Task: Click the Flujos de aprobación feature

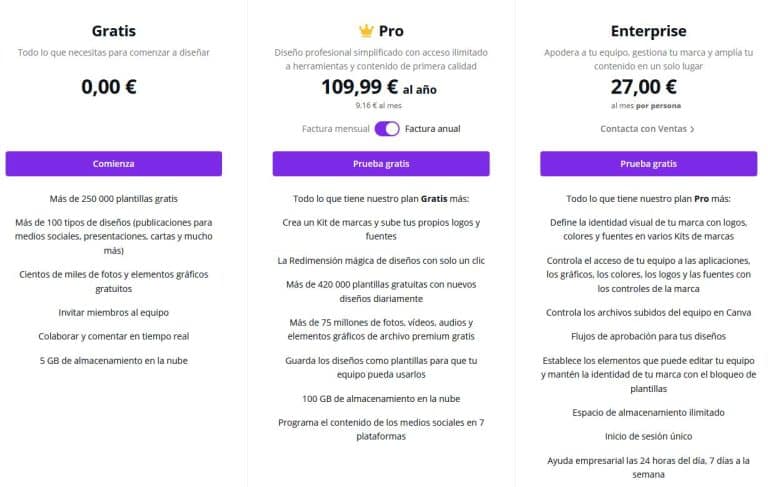Action: (647, 337)
